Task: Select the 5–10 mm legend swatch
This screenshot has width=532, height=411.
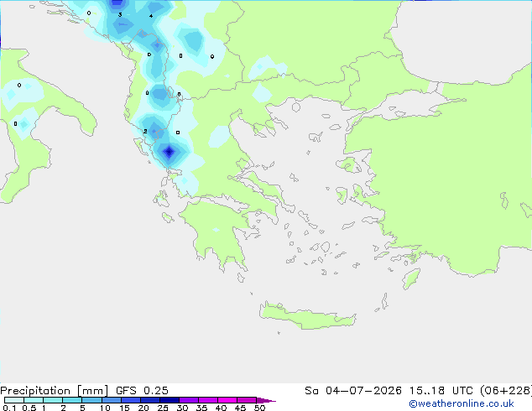Action: pos(91,400)
